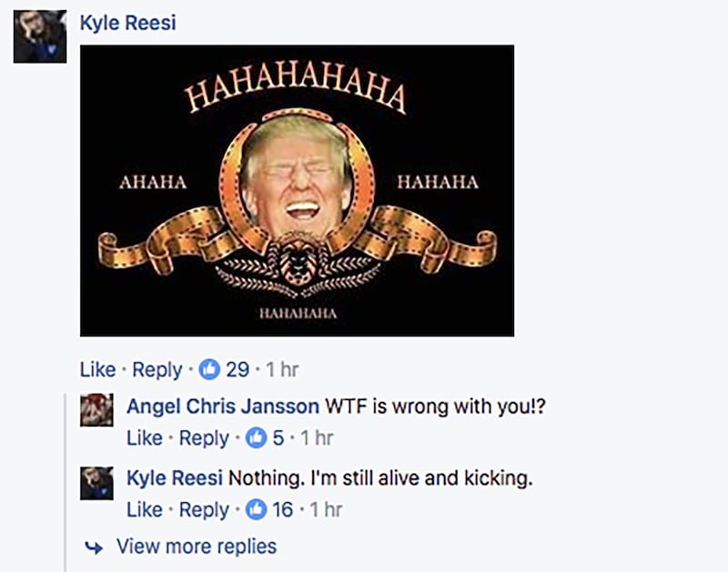Like Kyle Reesi's top comment with the image
728x572 pixels.
[97, 370]
